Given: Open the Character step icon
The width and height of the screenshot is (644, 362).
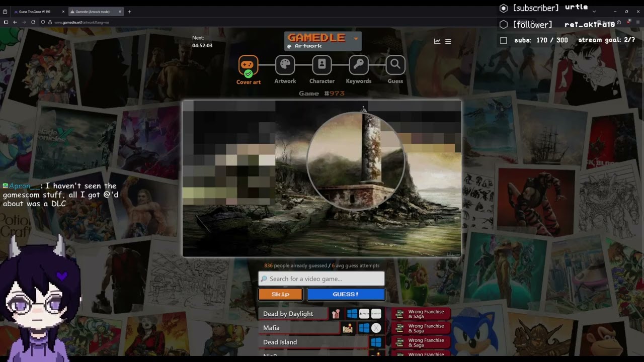Looking at the screenshot, I should point(322,65).
